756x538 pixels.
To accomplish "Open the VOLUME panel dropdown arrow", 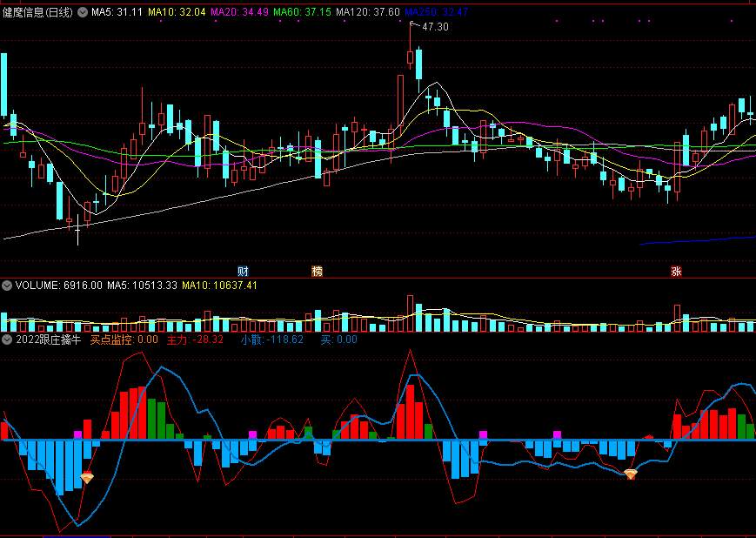I will pyautogui.click(x=7, y=286).
